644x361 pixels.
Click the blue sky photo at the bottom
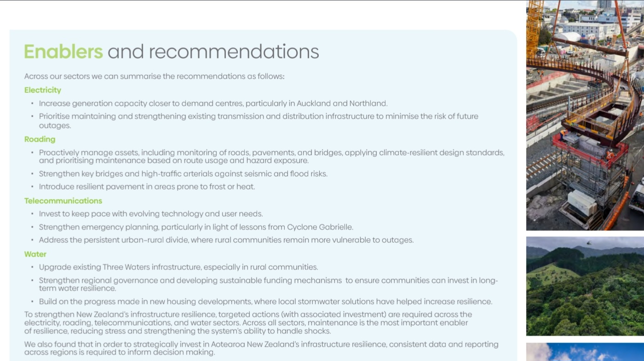coord(585,352)
